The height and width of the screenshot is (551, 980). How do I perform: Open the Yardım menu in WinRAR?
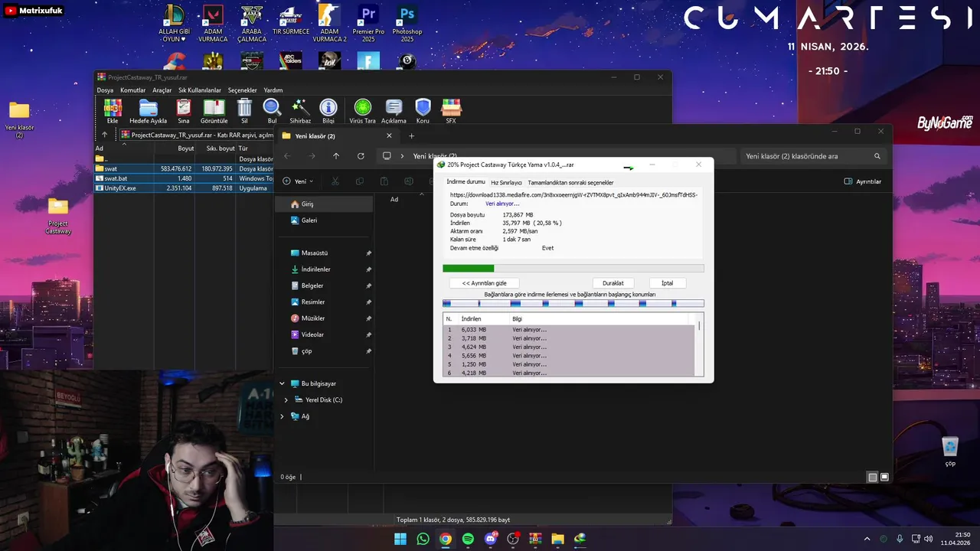(x=273, y=90)
